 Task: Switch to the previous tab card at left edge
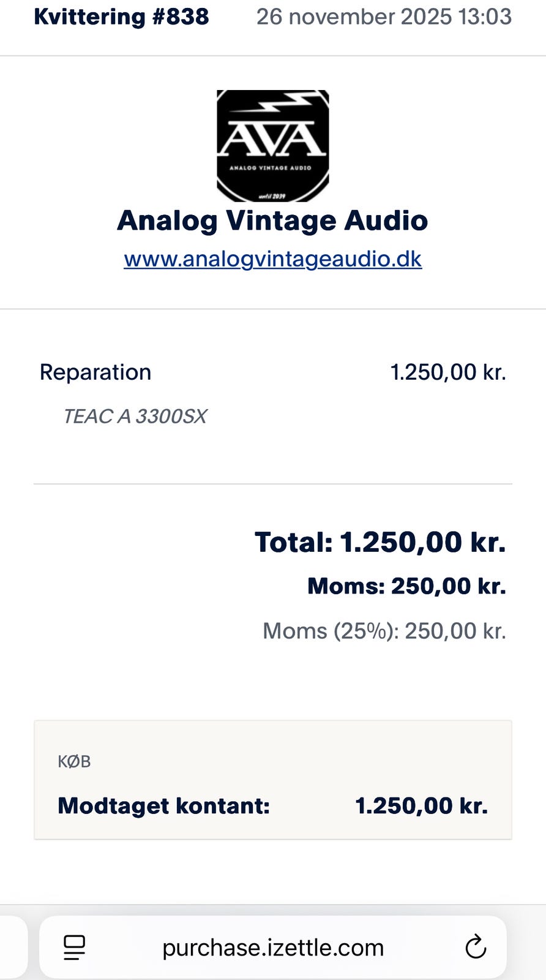(x=12, y=947)
